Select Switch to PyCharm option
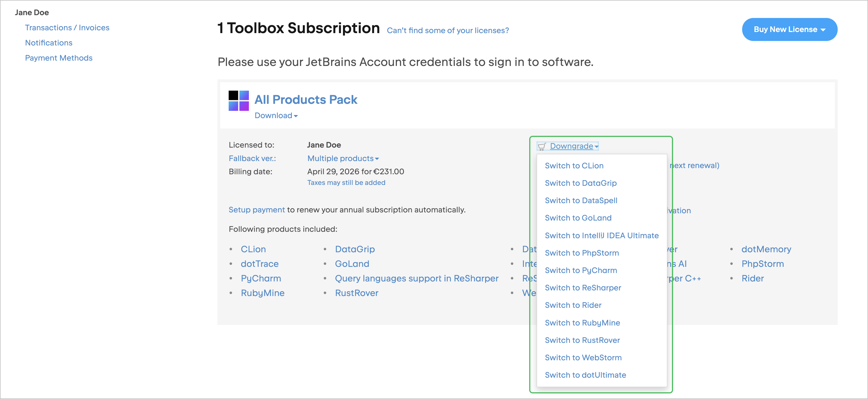868x399 pixels. coord(581,270)
